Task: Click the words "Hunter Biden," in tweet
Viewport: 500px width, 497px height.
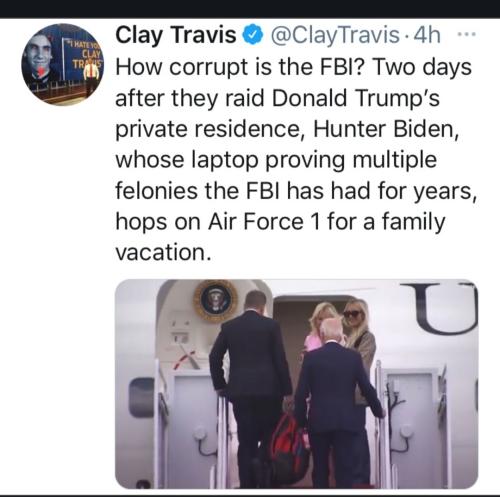Action: [x=386, y=129]
